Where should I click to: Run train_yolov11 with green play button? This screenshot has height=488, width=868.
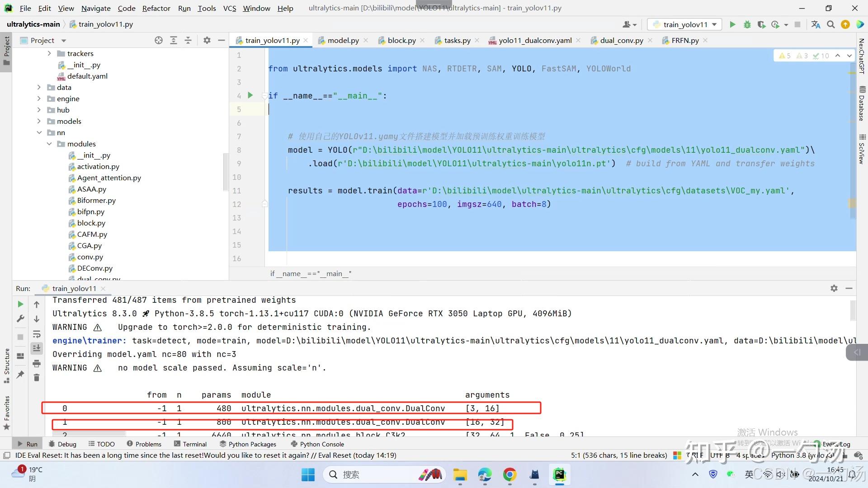732,24
